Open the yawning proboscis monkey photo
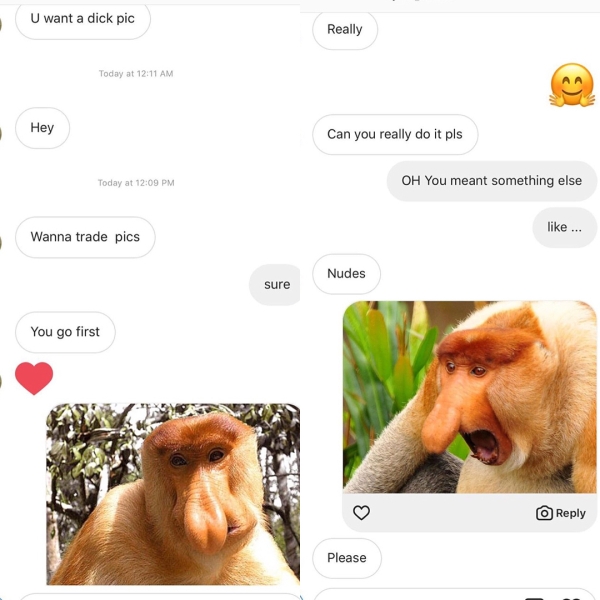Image resolution: width=600 pixels, height=600 pixels. tap(470, 397)
